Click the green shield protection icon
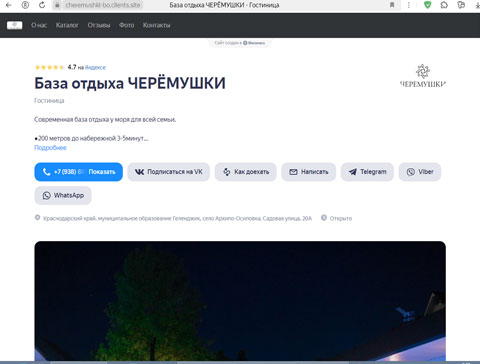 click(427, 5)
